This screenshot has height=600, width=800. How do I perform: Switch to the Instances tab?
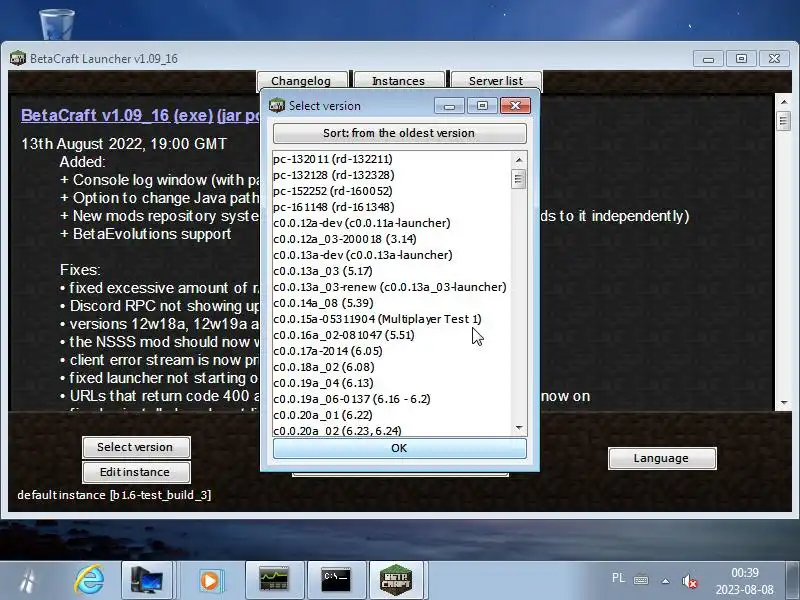click(398, 81)
